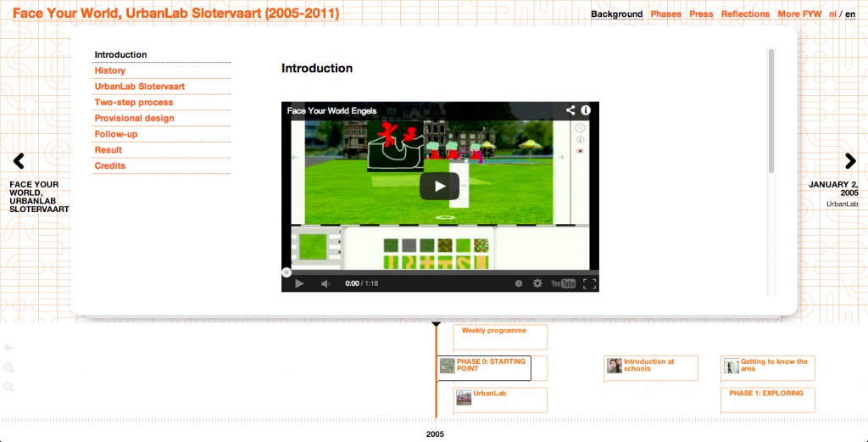The image size is (868, 442).
Task: Click timeline zoom out magnifier
Action: 8,387
